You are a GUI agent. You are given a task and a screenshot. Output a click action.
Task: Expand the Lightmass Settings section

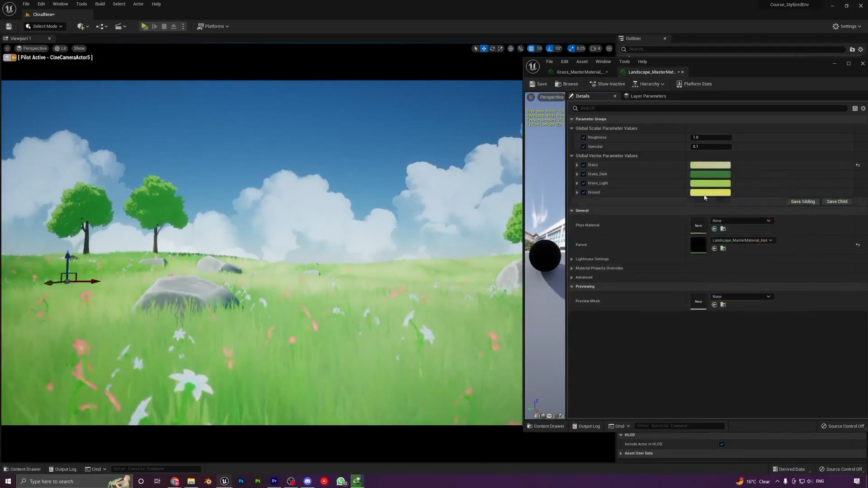(572, 258)
